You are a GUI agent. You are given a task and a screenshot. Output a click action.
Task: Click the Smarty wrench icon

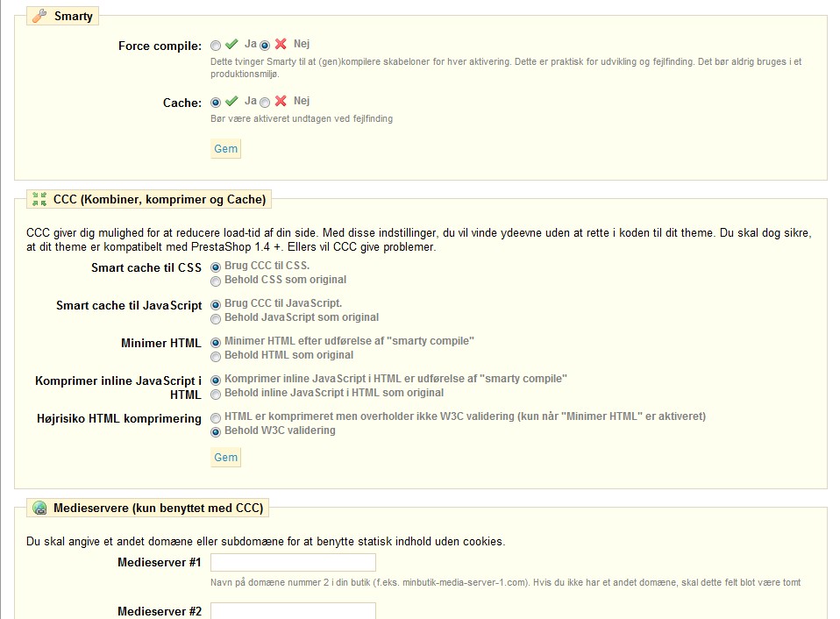[39, 16]
